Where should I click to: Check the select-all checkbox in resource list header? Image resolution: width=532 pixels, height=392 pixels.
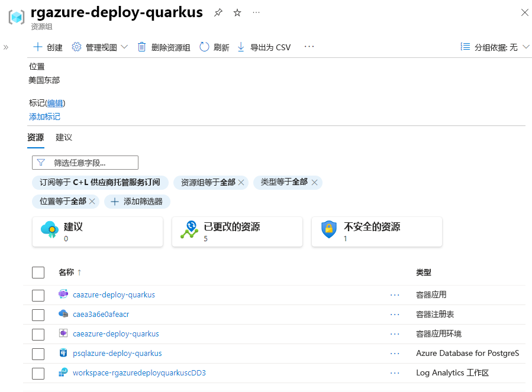tap(38, 273)
